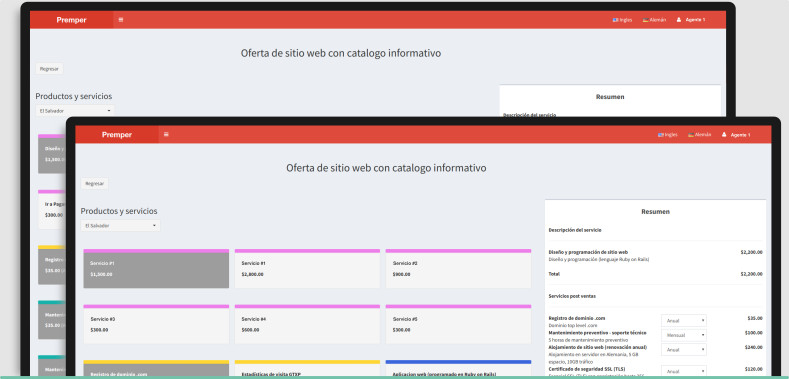Click the $35.00 price in the summary
The image size is (789, 379).
tap(755, 318)
